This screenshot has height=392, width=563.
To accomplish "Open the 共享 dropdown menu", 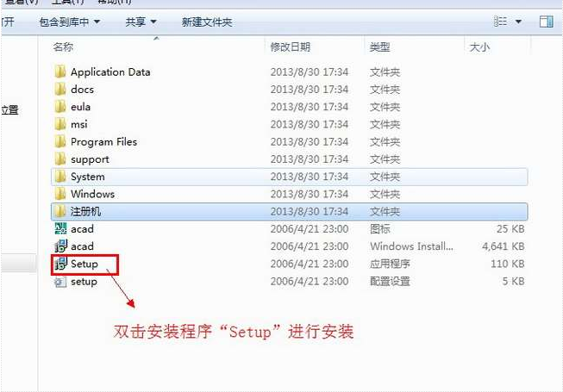I will tap(141, 22).
